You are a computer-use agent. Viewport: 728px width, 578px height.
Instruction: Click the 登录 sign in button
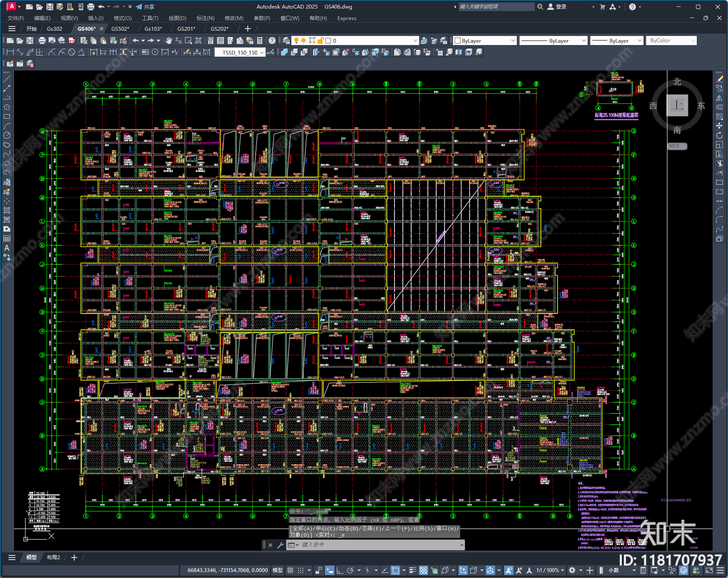(557, 7)
